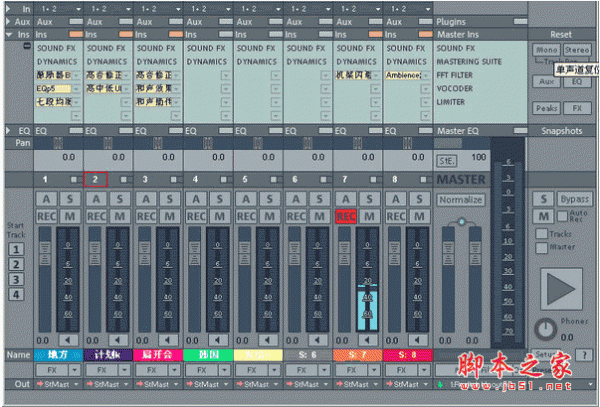
Task: Solo track 1 with S button
Action: point(69,199)
